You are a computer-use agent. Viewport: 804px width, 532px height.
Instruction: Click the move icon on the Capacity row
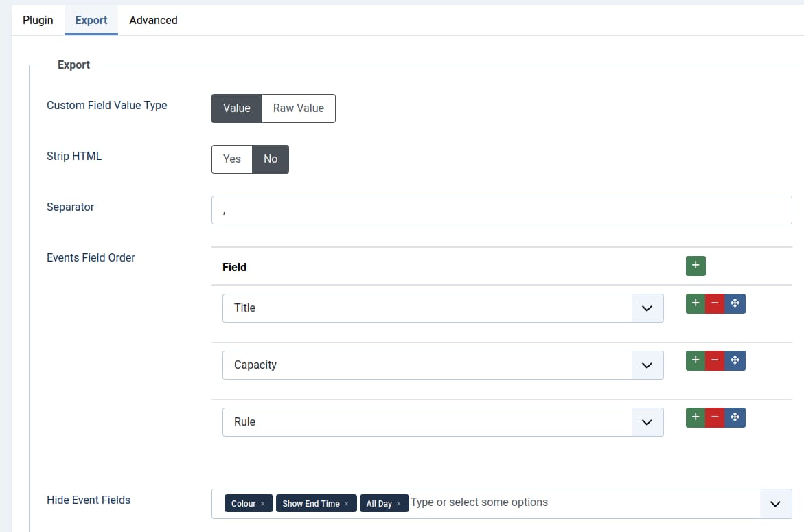[735, 360]
